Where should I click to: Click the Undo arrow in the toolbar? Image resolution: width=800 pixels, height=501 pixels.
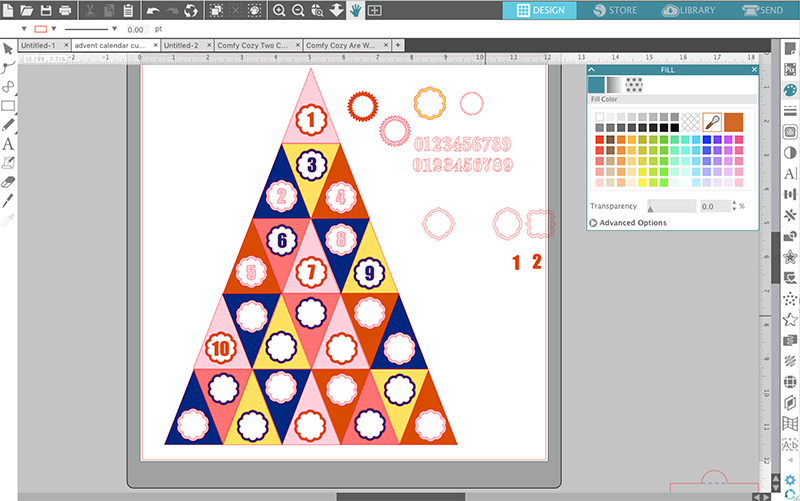point(153,10)
